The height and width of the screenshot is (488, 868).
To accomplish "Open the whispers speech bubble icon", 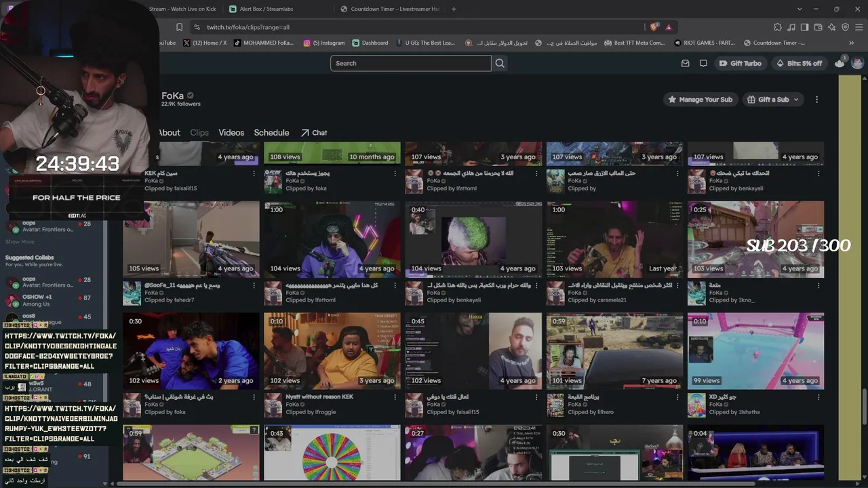I will [703, 63].
